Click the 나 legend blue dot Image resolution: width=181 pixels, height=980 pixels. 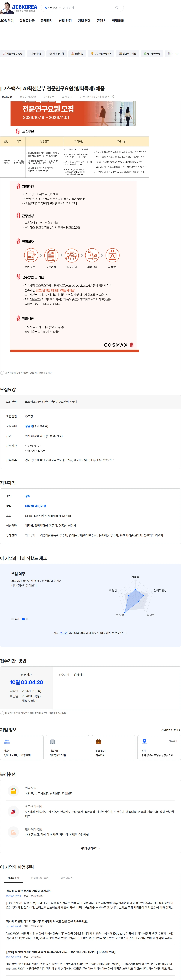24,619
